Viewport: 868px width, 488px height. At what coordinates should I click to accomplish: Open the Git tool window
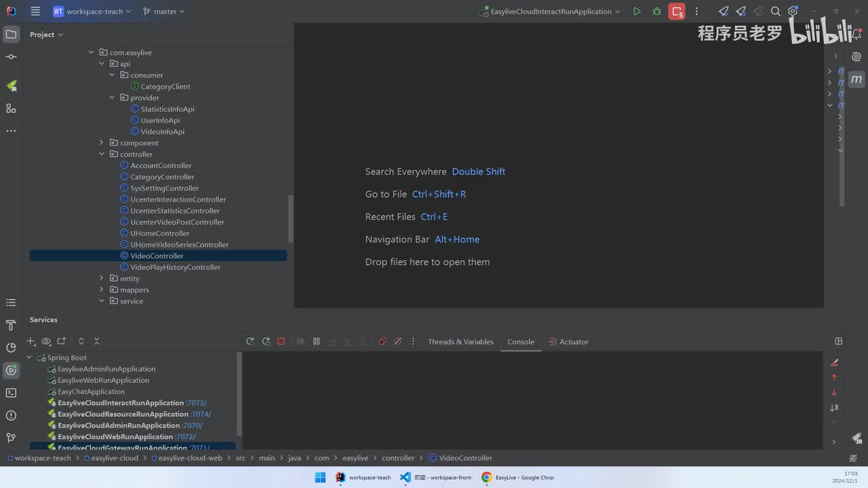click(x=11, y=438)
